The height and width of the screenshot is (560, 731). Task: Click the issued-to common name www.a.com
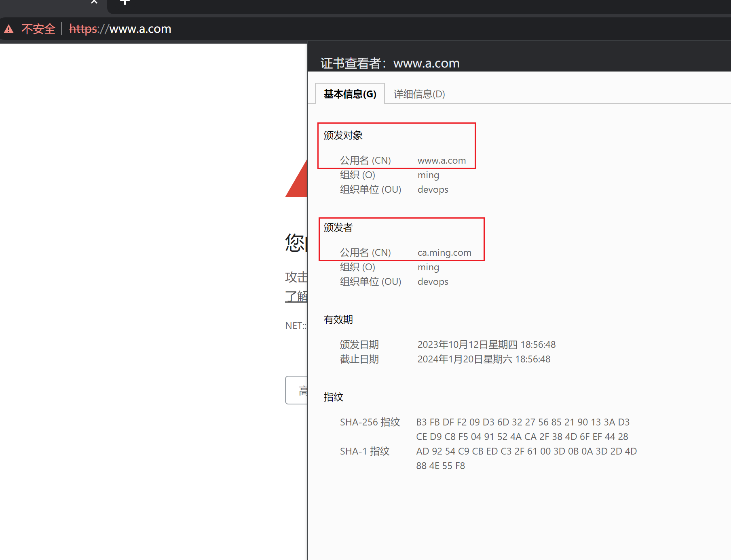point(442,160)
